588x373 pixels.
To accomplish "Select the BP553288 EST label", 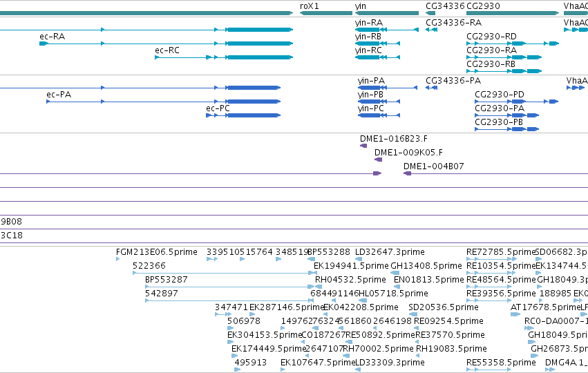I will pyautogui.click(x=329, y=252).
